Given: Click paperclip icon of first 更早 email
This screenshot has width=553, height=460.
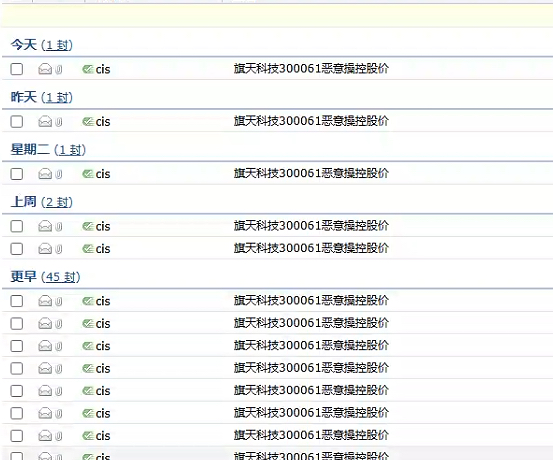Looking at the screenshot, I should (59, 301).
